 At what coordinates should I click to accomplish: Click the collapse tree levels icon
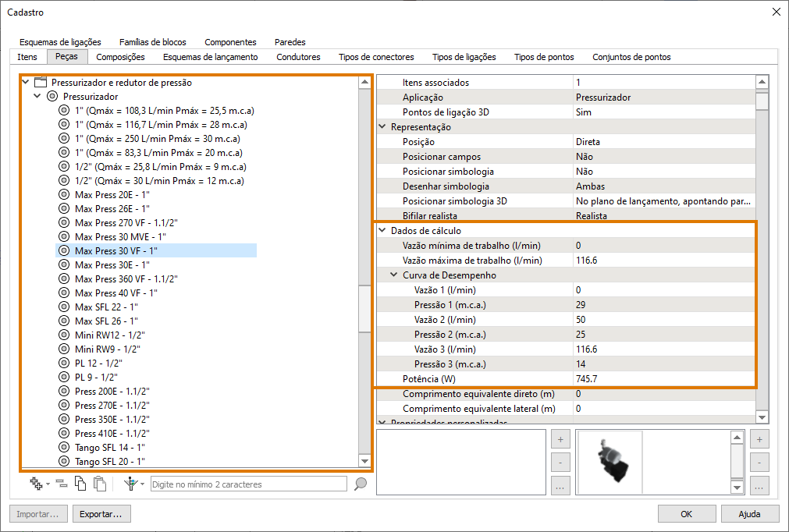pyautogui.click(x=62, y=484)
